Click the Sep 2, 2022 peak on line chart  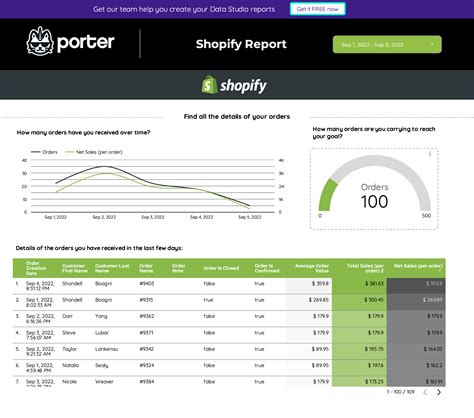click(x=104, y=166)
